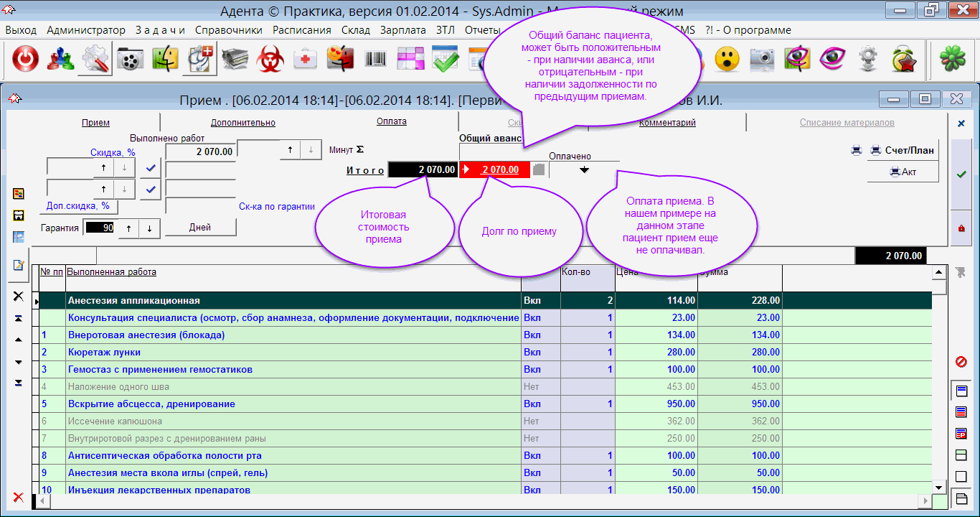This screenshot has height=517, width=980.
Task: Click the alarm clock star icon
Action: click(905, 60)
